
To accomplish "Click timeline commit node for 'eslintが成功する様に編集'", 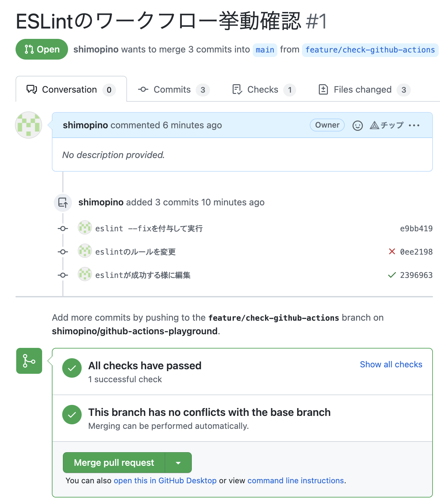I will tap(63, 275).
